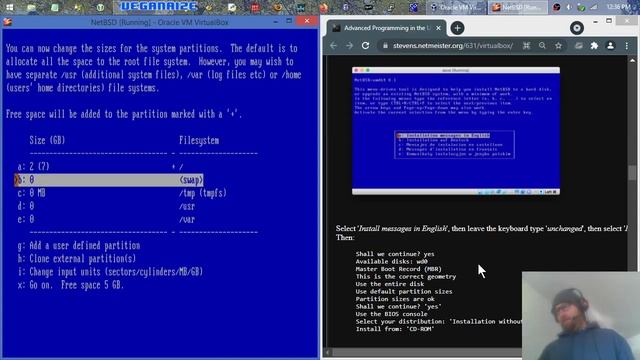
Task: Click the 'Partition sizes are ok' line
Action: pyautogui.click(x=395, y=299)
